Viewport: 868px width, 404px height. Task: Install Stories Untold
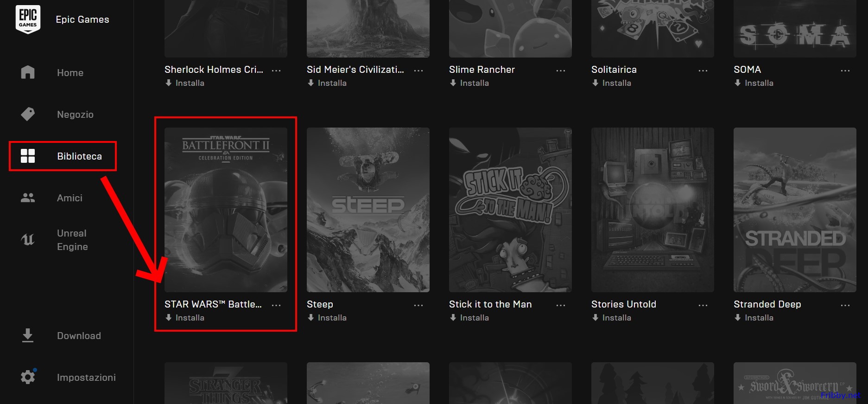click(612, 318)
